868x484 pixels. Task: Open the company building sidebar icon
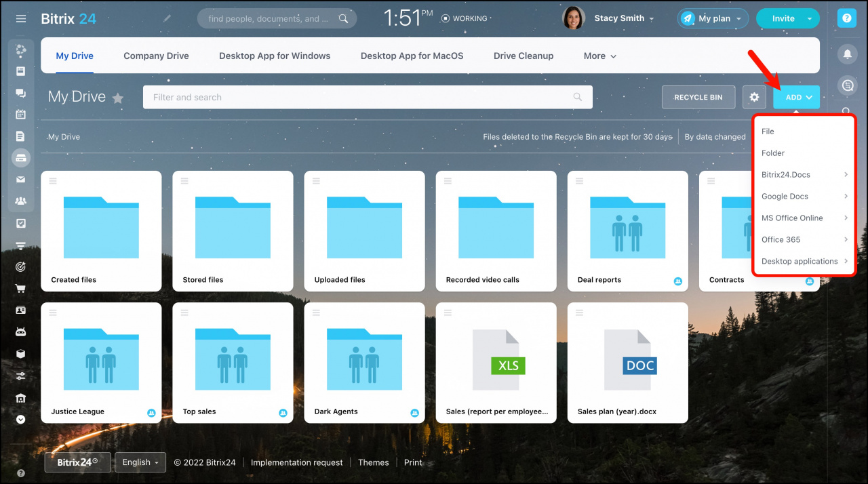coord(21,397)
